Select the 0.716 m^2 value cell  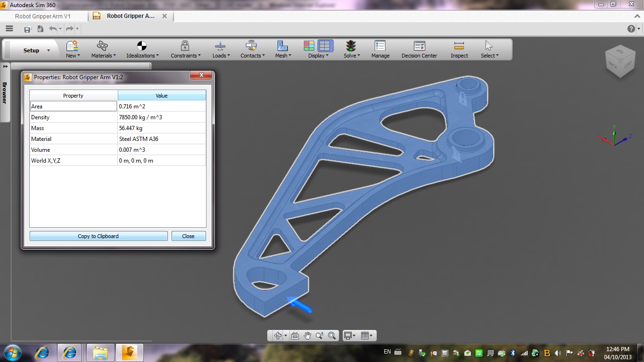[x=162, y=107]
